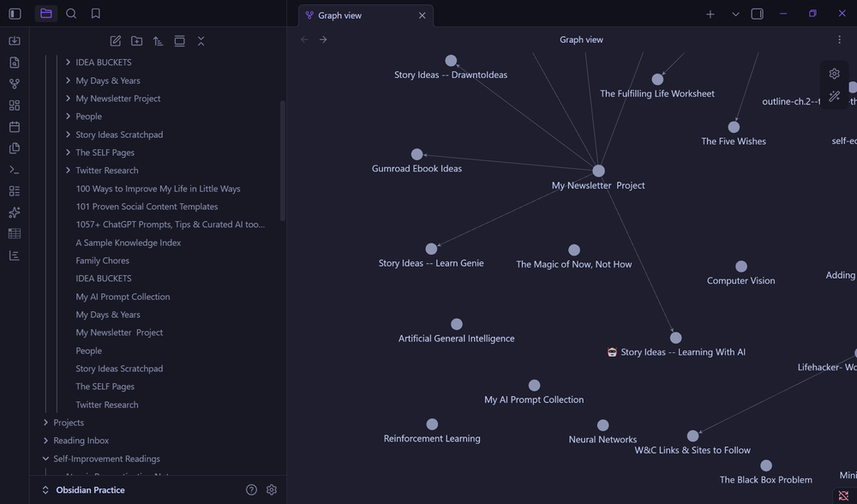Select the Graph view tab
The image size is (857, 504).
(366, 15)
